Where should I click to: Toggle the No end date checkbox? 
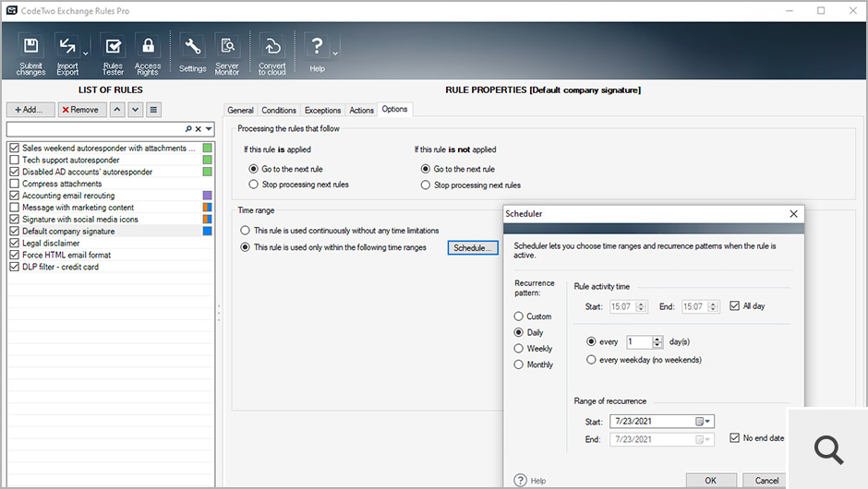coord(735,437)
